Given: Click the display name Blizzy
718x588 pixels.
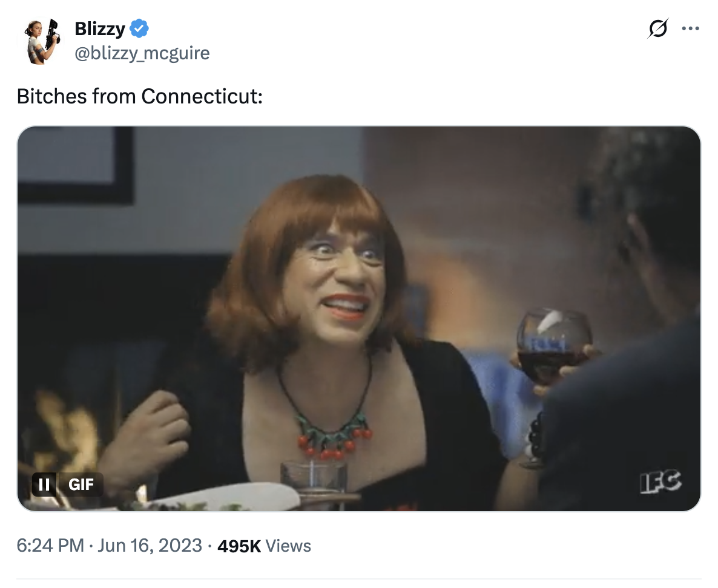Looking at the screenshot, I should [x=100, y=28].
